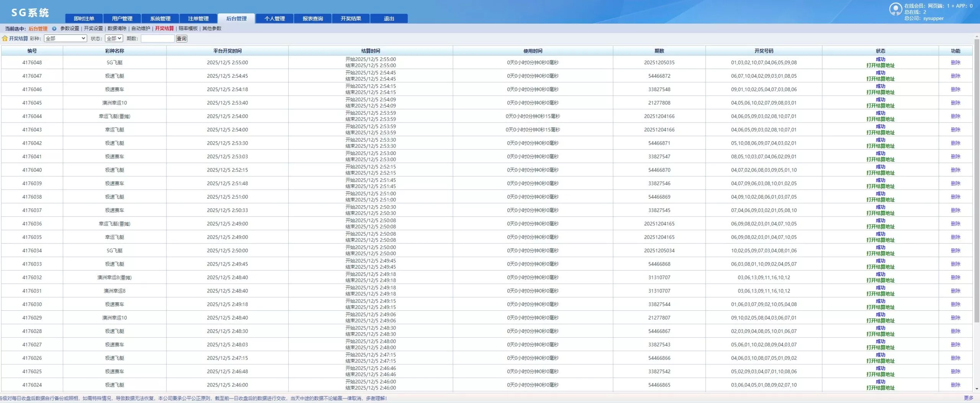This screenshot has width=980, height=403.
Task: Go to the 开奖结果 tab
Action: click(351, 19)
